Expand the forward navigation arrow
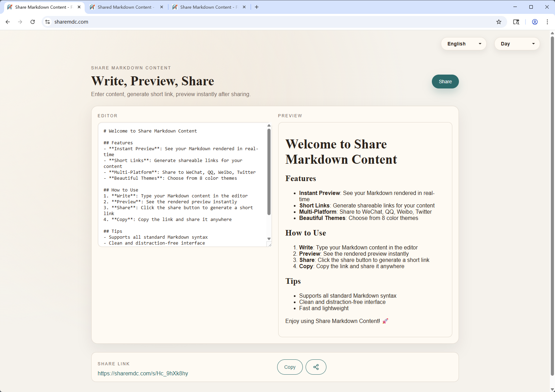This screenshot has height=392, width=555. coord(20,22)
